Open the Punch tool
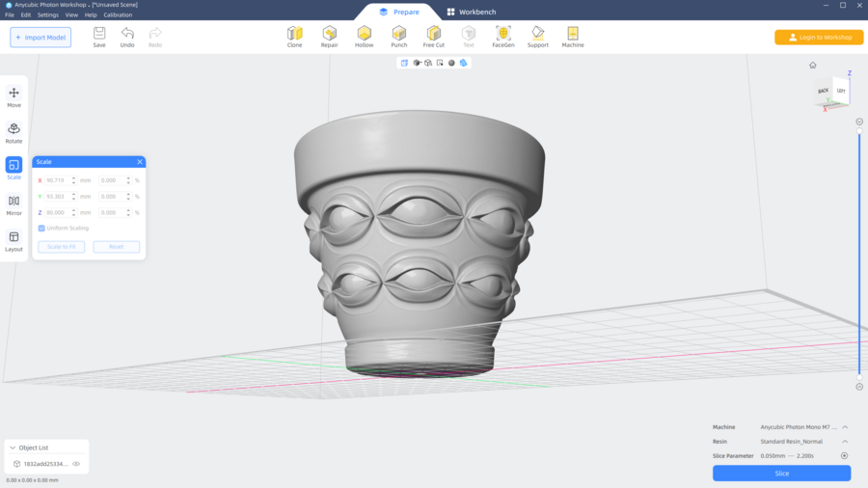Image resolution: width=868 pixels, height=488 pixels. (398, 37)
